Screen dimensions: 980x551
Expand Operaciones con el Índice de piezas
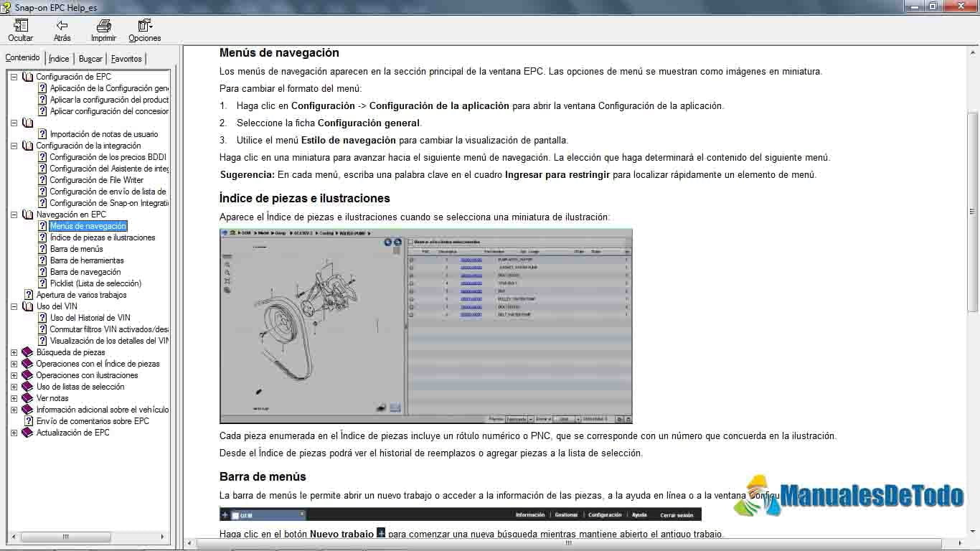pyautogui.click(x=14, y=364)
